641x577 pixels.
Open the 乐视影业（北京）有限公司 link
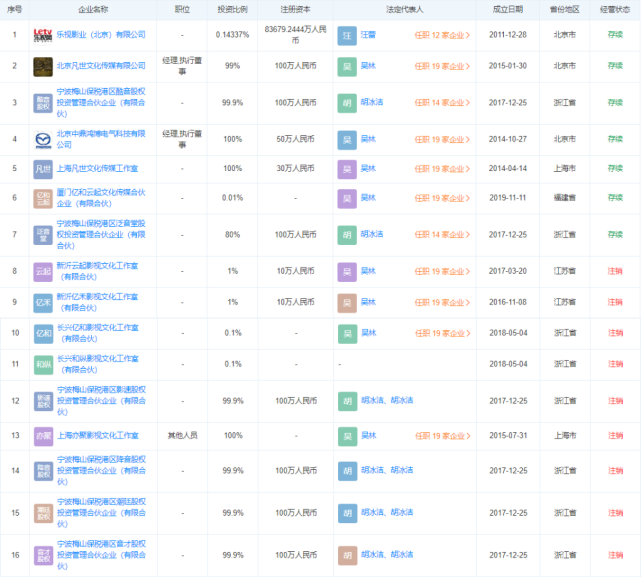click(x=101, y=35)
